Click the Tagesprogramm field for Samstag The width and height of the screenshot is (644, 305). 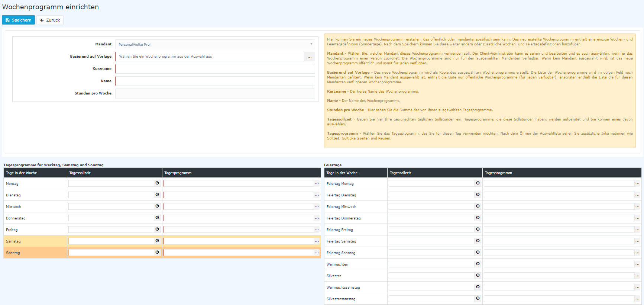(x=239, y=241)
